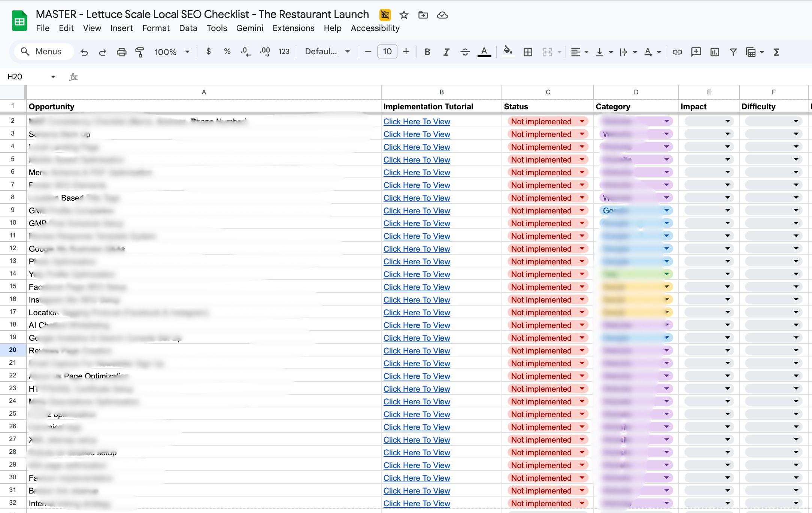Open the Extensions menu

pos(293,28)
